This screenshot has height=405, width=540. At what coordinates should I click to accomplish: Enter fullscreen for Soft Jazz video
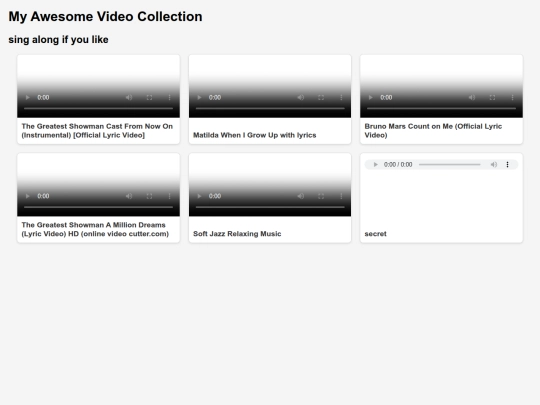click(321, 196)
